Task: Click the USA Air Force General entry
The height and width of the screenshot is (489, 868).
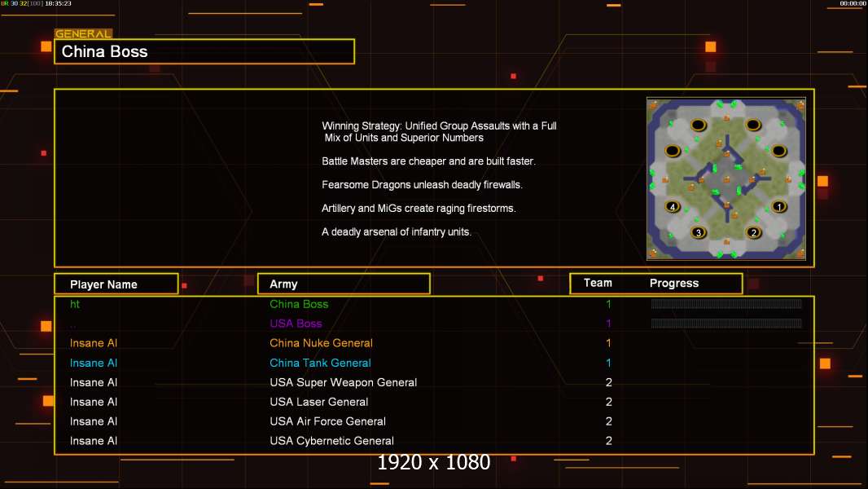Action: click(x=327, y=421)
